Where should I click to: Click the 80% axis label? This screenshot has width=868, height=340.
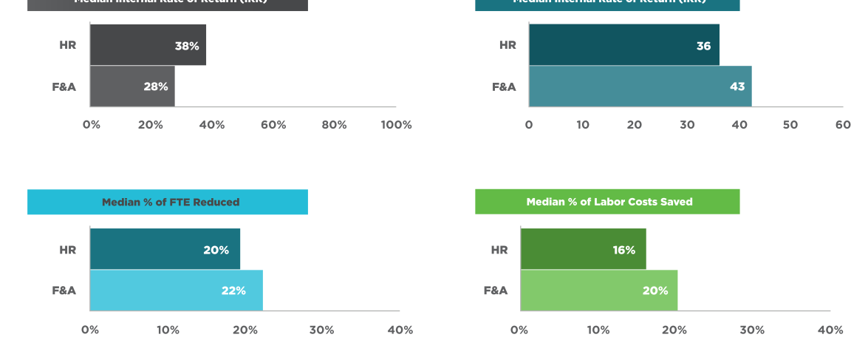click(334, 125)
